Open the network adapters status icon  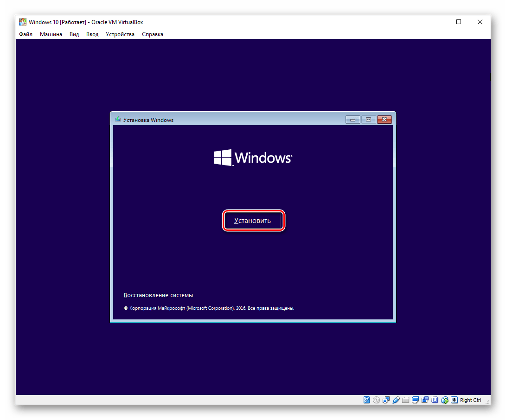[x=386, y=400]
